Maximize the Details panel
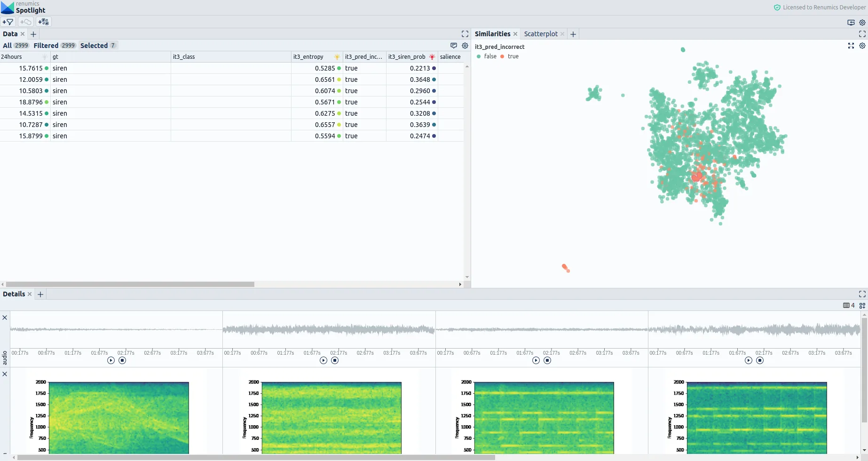Image resolution: width=868 pixels, height=461 pixels. (x=862, y=294)
